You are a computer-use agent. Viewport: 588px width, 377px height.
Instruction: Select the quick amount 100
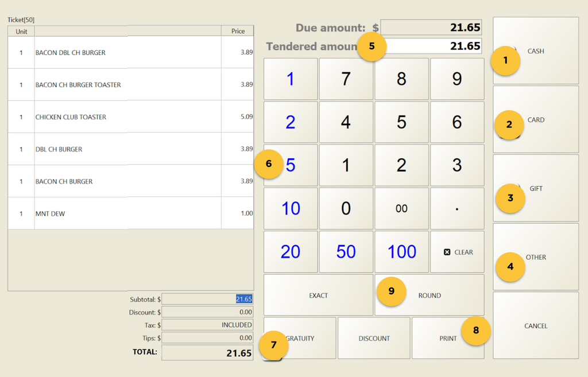tap(401, 251)
